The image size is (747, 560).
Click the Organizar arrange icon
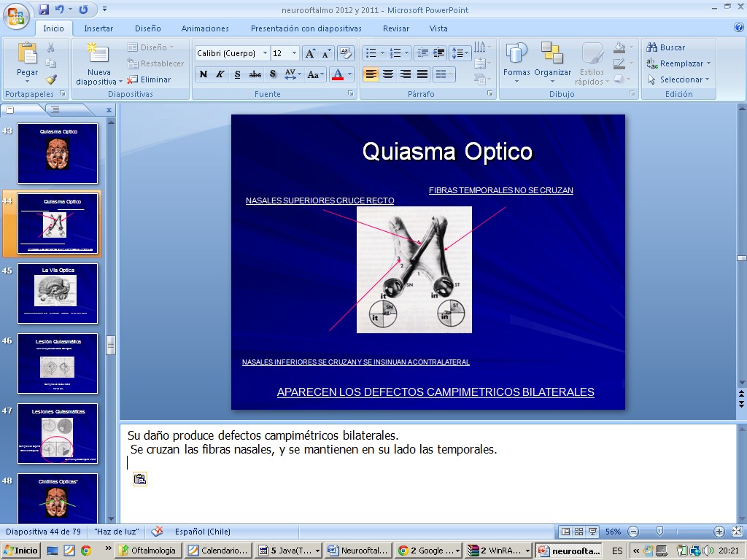552,58
